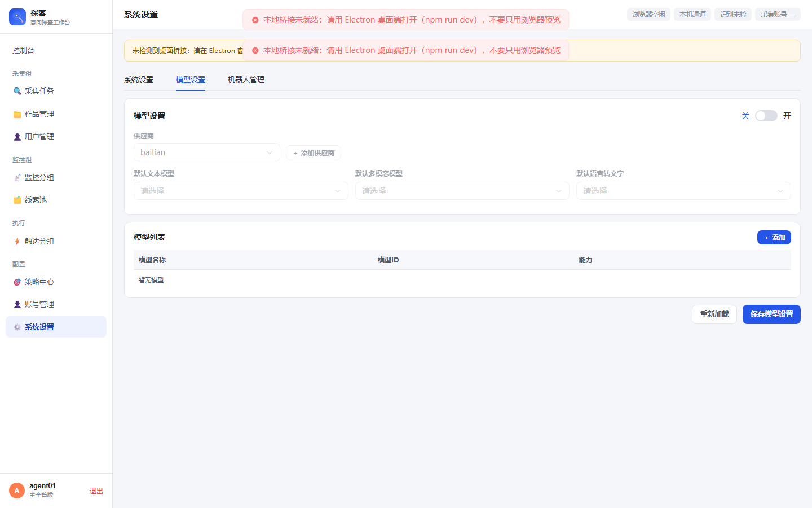Switch to the 模型设置 tab
The image size is (812, 508).
pyautogui.click(x=191, y=80)
